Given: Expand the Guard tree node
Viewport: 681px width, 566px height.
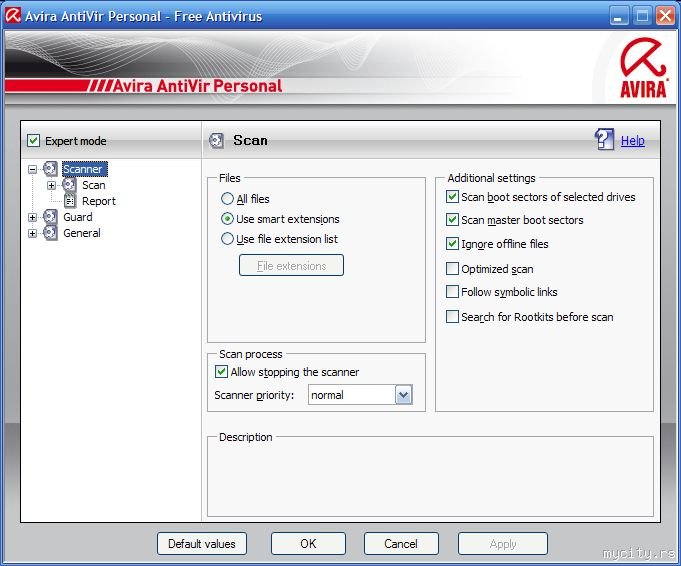Looking at the screenshot, I should pos(32,217).
